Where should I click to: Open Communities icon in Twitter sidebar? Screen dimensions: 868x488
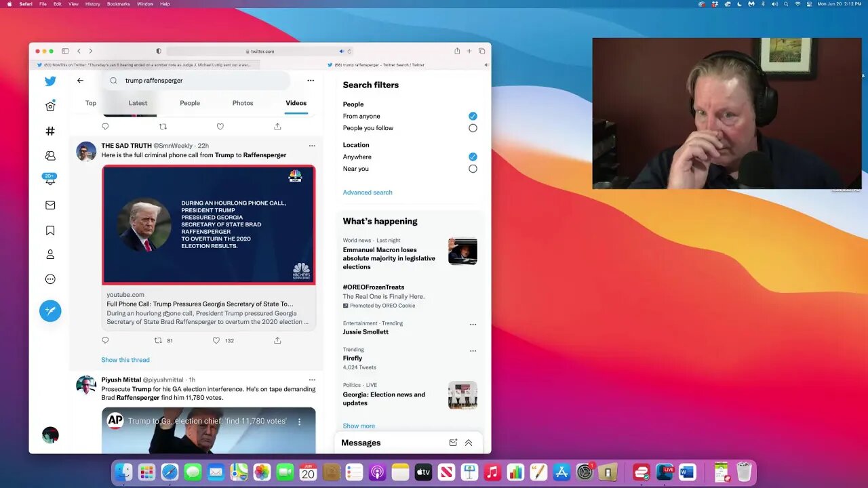50,155
